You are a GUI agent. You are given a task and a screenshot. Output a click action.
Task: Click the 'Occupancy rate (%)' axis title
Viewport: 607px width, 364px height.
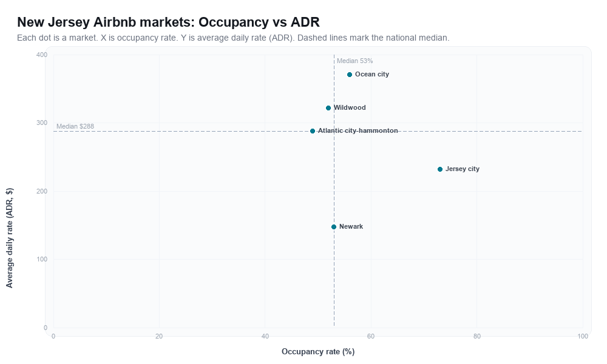pyautogui.click(x=318, y=352)
